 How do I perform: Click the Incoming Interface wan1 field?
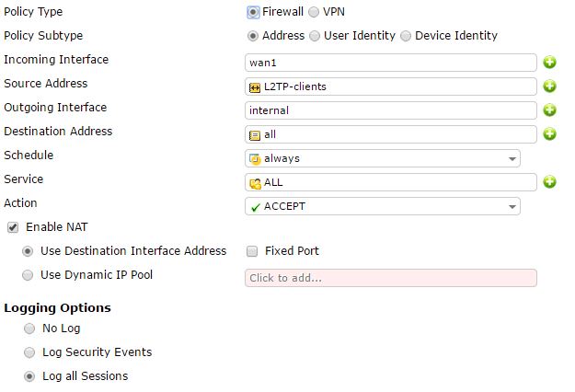[391, 63]
